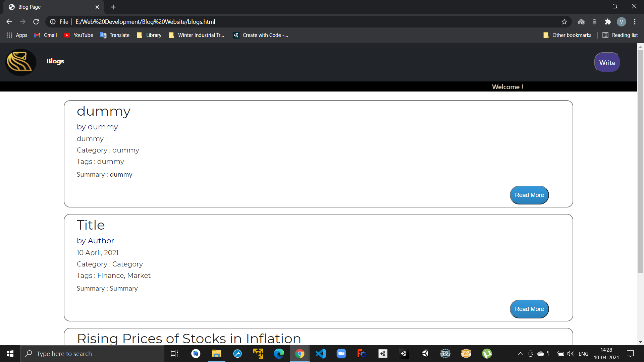Image resolution: width=644 pixels, height=362 pixels.
Task: Open YouTube bookmark
Action: click(x=78, y=35)
